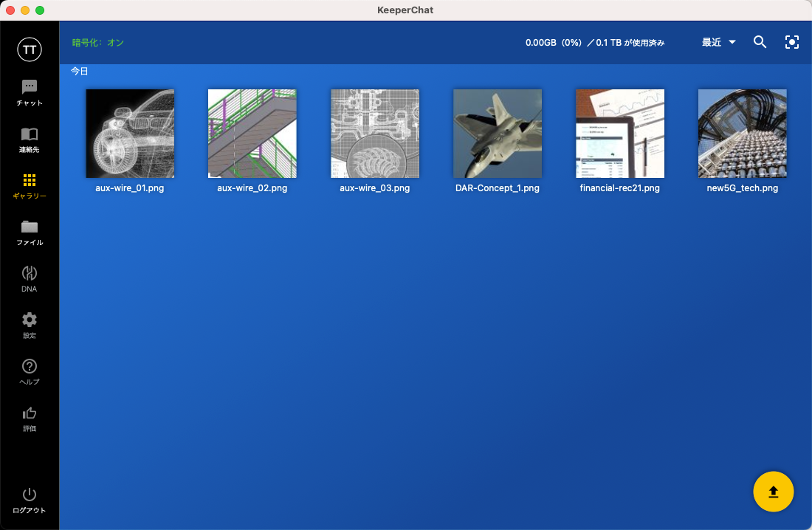Click the yellow upload button
This screenshot has width=812, height=530.
(773, 492)
